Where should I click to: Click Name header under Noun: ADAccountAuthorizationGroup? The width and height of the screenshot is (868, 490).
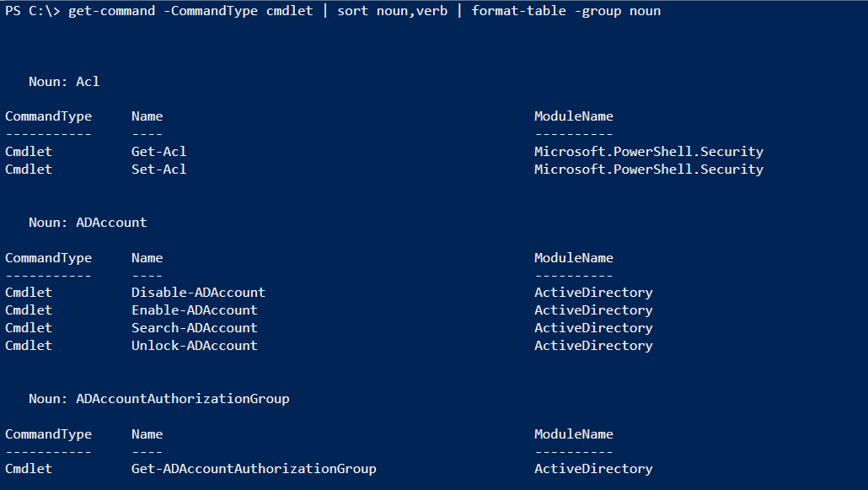(x=147, y=434)
